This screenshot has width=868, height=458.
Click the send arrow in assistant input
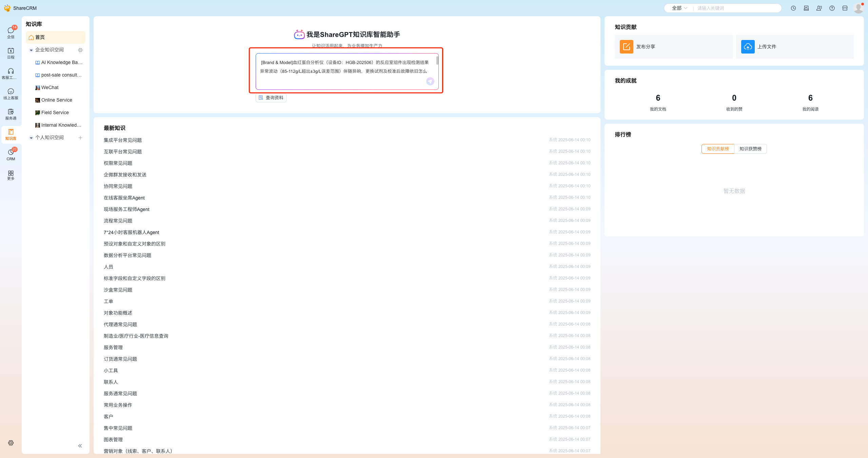[x=430, y=81]
